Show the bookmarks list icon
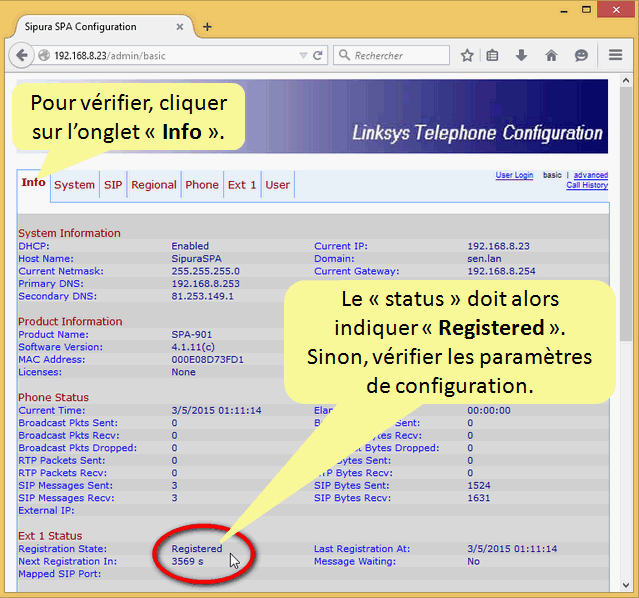Image resolution: width=639 pixels, height=598 pixels. [492, 55]
